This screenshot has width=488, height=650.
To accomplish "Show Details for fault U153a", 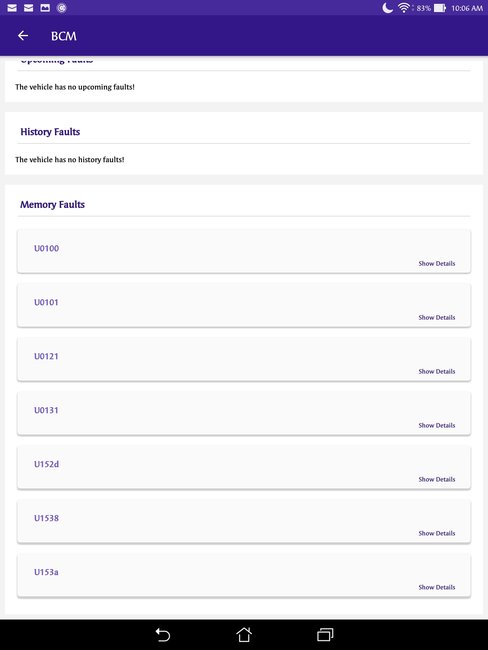I will coord(437,587).
